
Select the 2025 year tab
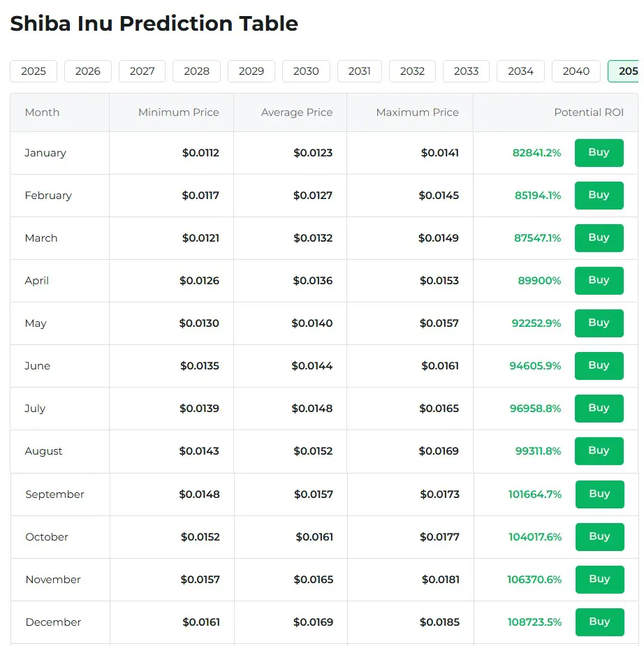[33, 71]
